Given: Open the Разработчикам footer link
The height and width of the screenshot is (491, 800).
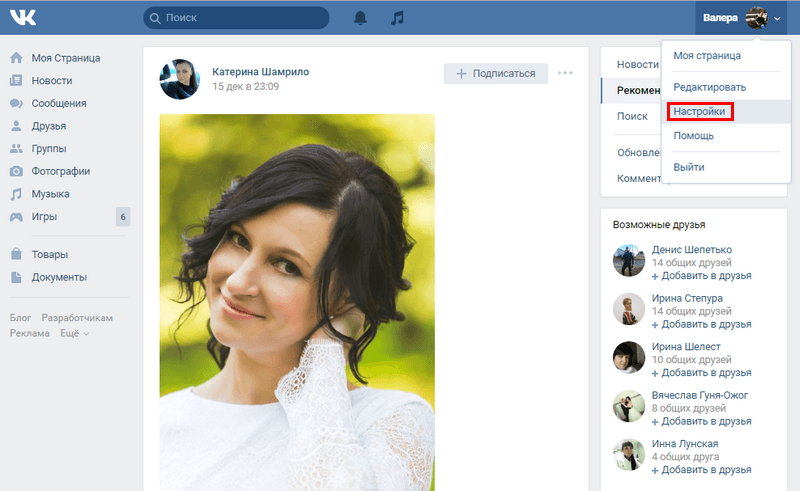Looking at the screenshot, I should (77, 318).
